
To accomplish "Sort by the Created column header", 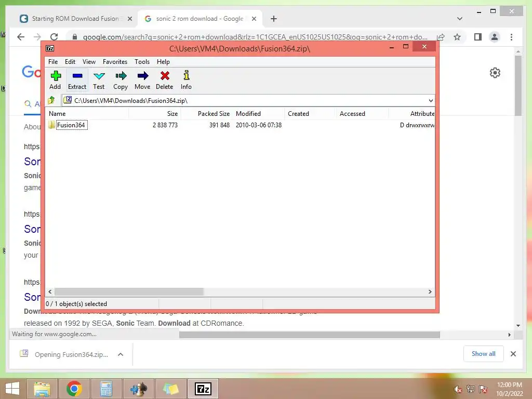I will [x=311, y=114].
